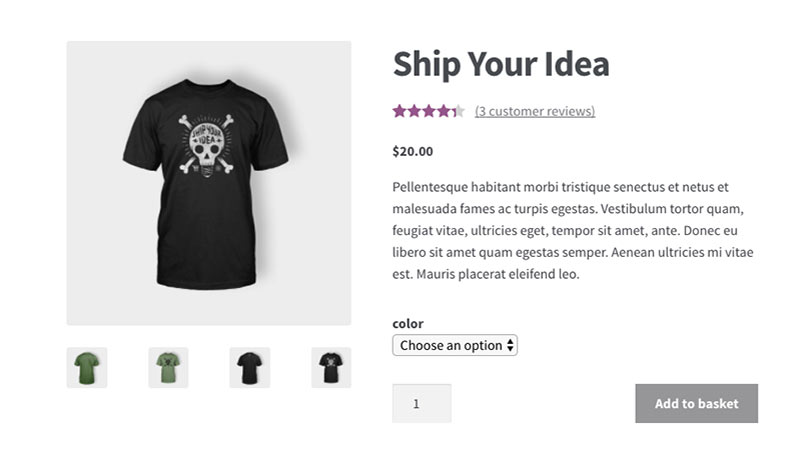Click the first purple rating star
This screenshot has height=450, width=800.
pyautogui.click(x=399, y=111)
